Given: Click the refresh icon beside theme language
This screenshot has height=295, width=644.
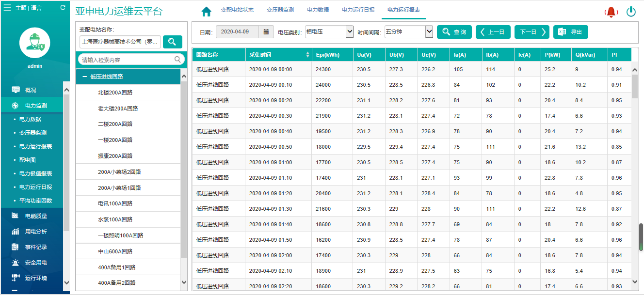Looking at the screenshot, I should [63, 8].
